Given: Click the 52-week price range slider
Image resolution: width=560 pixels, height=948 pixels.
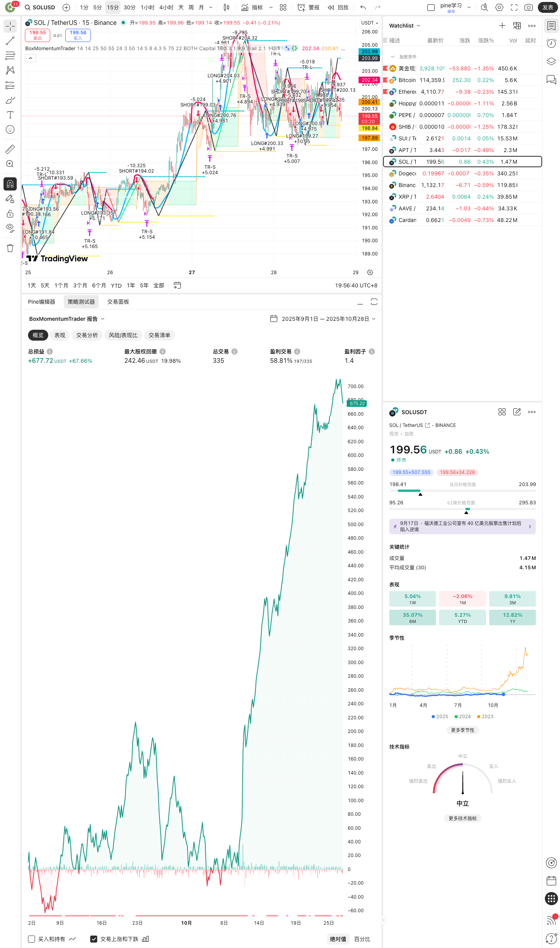Looking at the screenshot, I should pyautogui.click(x=462, y=509).
